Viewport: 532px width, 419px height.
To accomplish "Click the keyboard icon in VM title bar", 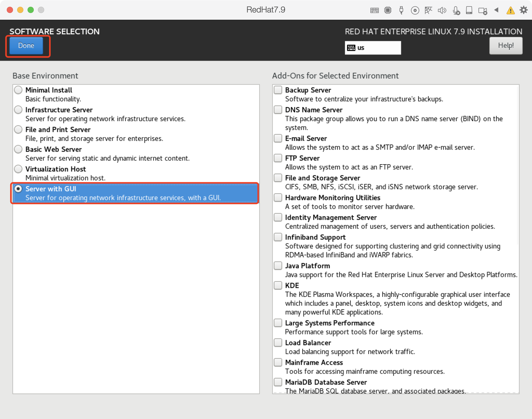I will click(x=374, y=10).
